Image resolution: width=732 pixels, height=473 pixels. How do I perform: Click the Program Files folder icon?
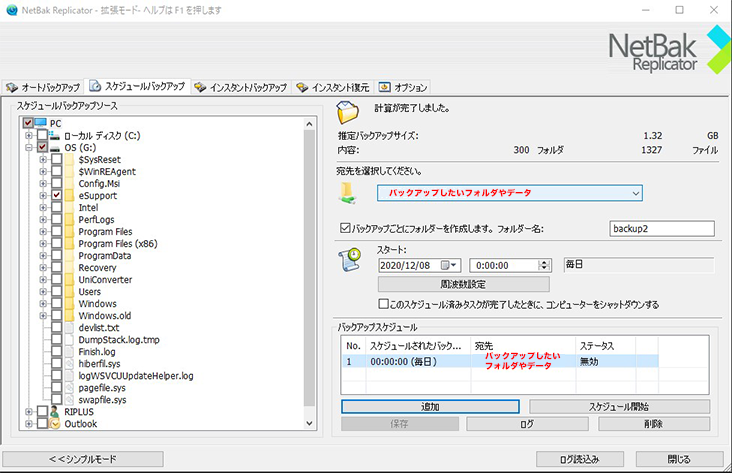(x=70, y=231)
